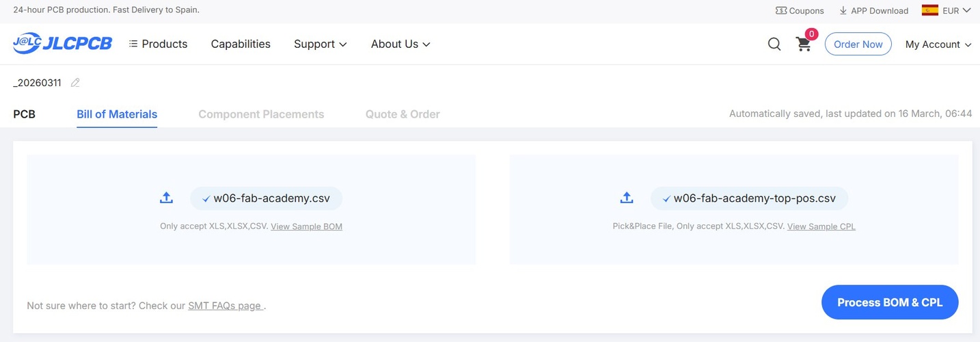Open the View Sample BOM link
This screenshot has width=980, height=342.
[x=306, y=226]
